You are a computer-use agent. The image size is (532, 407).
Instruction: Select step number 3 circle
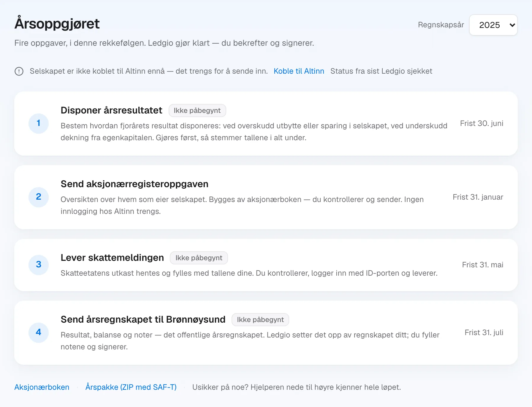tap(39, 265)
